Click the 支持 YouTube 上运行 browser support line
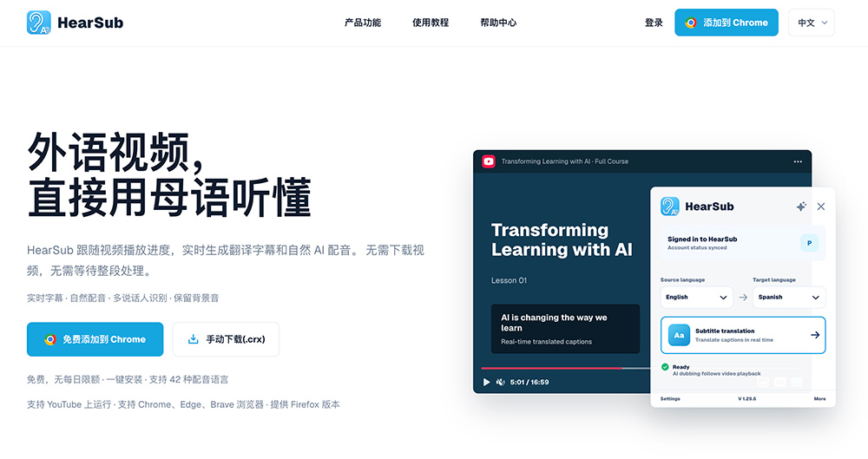This screenshot has width=868, height=459. click(183, 404)
